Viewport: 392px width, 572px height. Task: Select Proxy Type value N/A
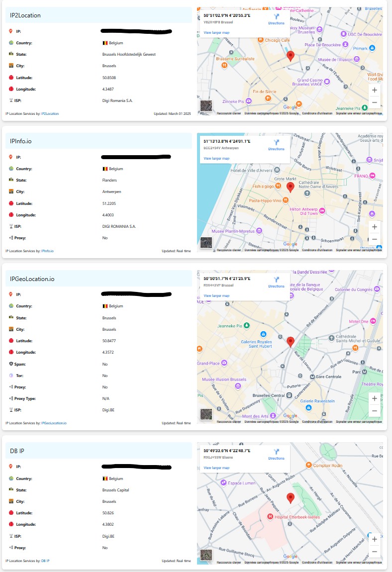106,399
